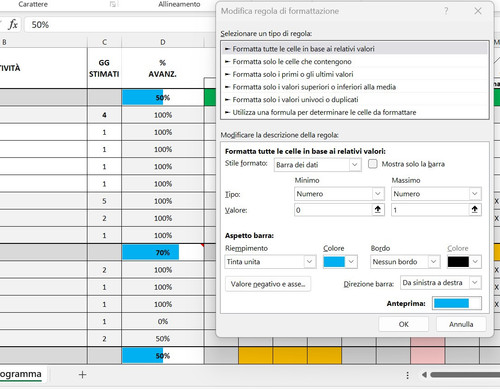Select column C header

tap(104, 42)
